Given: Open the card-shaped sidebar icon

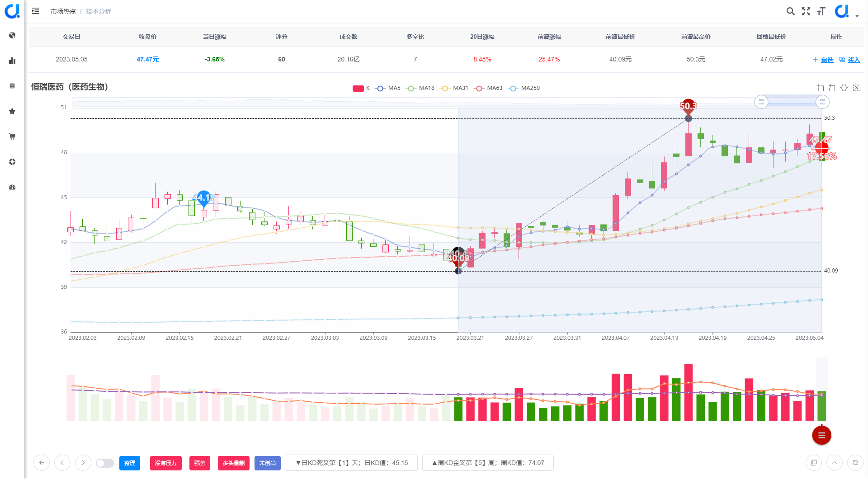Looking at the screenshot, I should pyautogui.click(x=12, y=86).
